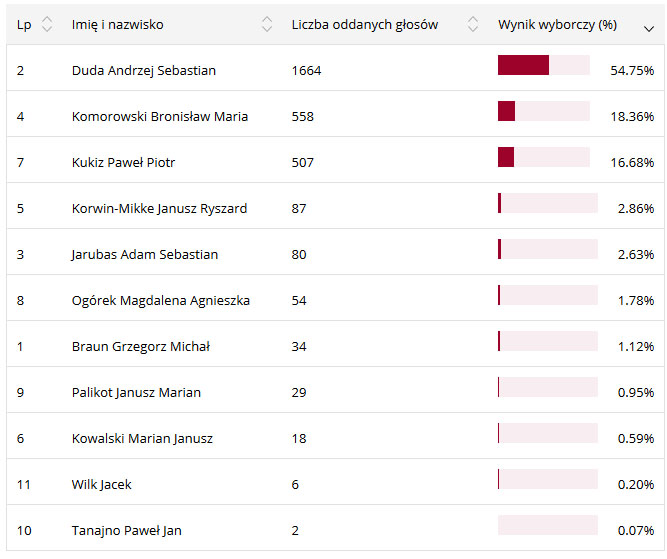Click Kowalski Marian Janusz name
The height and width of the screenshot is (559, 667).
[142, 438]
